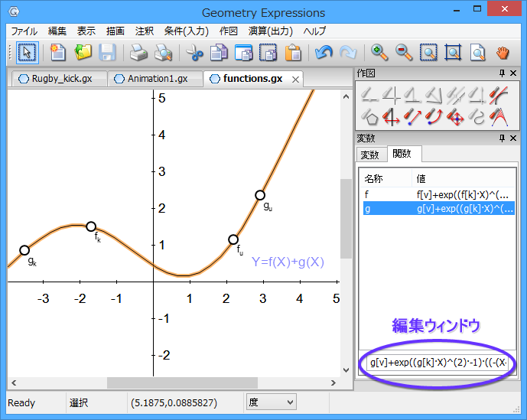Activate the selection arrow tool
The height and width of the screenshot is (420, 527).
coord(27,53)
